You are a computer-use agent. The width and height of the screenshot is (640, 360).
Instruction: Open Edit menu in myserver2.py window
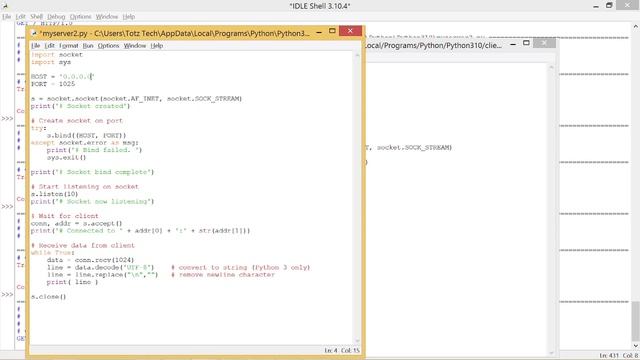click(49, 46)
